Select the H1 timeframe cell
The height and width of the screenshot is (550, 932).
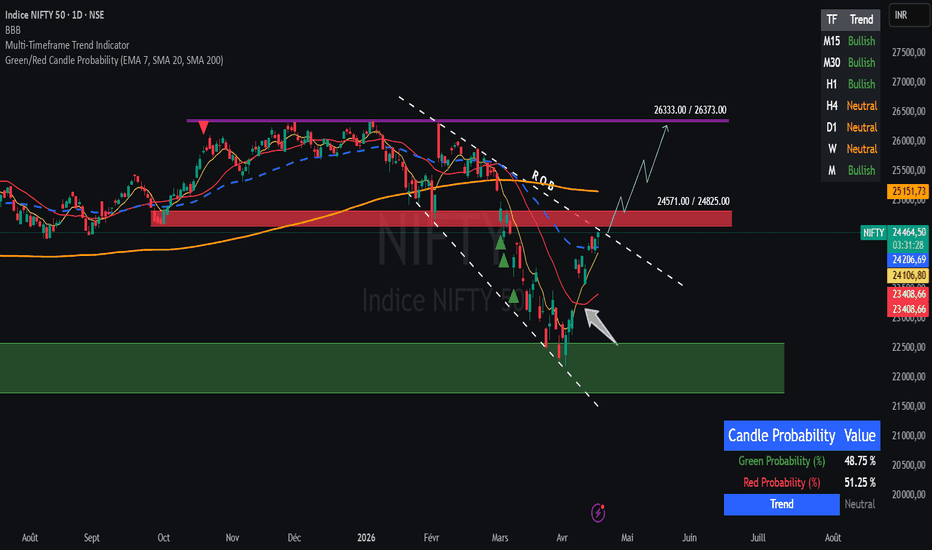pyautogui.click(x=832, y=84)
